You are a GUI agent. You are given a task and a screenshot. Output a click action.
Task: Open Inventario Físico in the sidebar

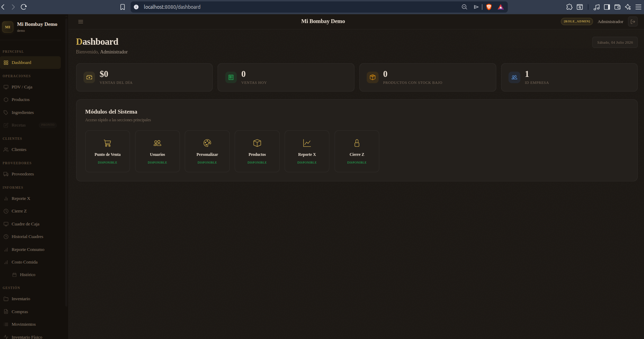click(30, 337)
